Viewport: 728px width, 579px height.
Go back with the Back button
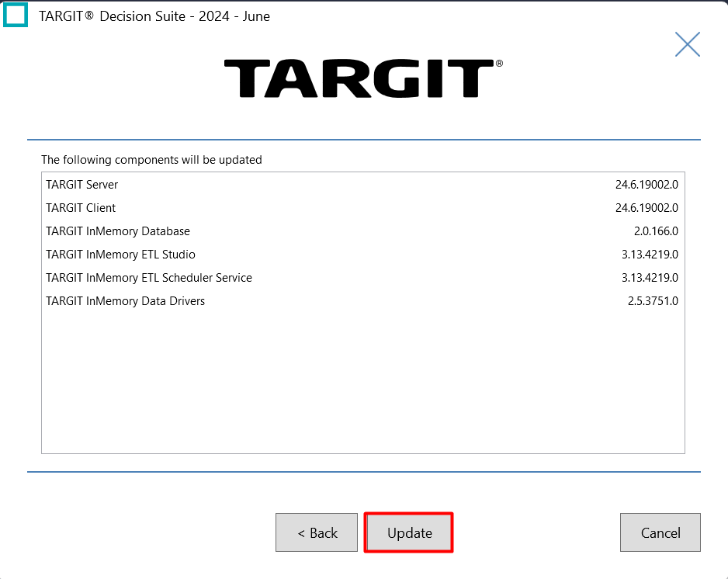pyautogui.click(x=317, y=532)
